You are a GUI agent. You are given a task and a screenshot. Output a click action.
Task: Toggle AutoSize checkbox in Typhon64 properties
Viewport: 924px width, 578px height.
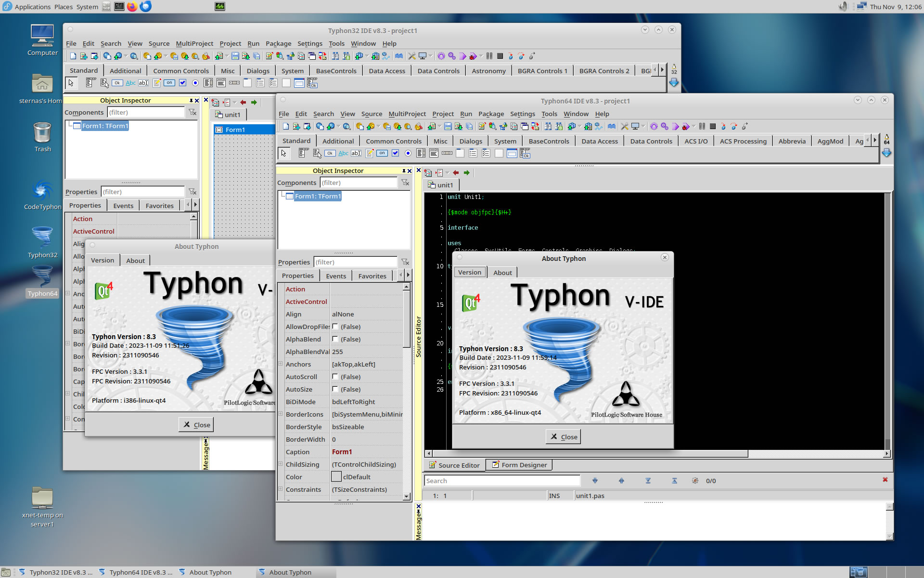point(335,389)
